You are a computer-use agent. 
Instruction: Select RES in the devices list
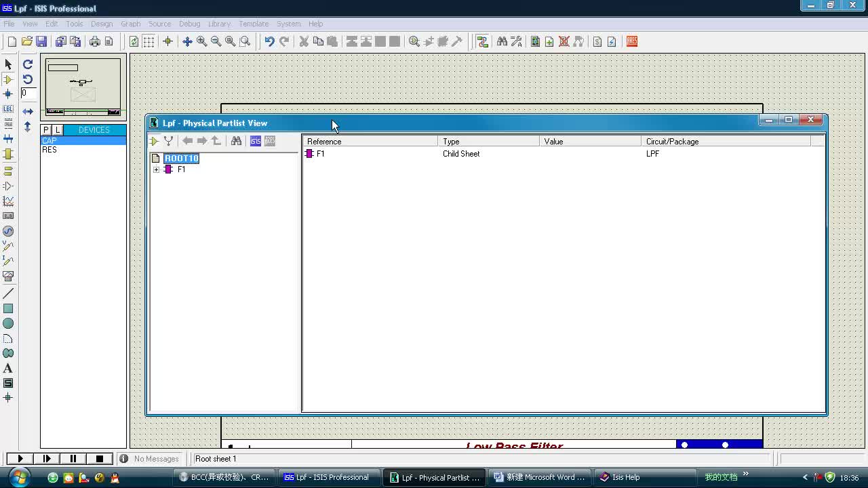click(83, 150)
